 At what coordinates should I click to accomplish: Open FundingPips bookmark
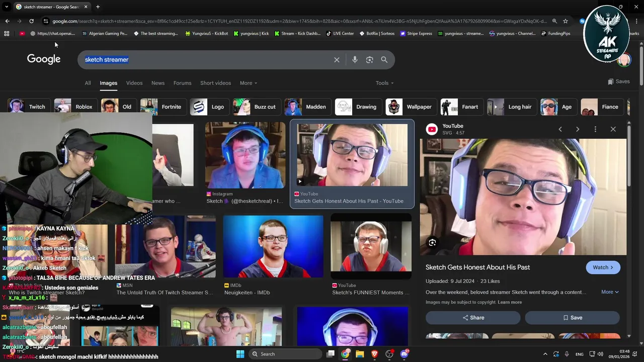(x=555, y=34)
